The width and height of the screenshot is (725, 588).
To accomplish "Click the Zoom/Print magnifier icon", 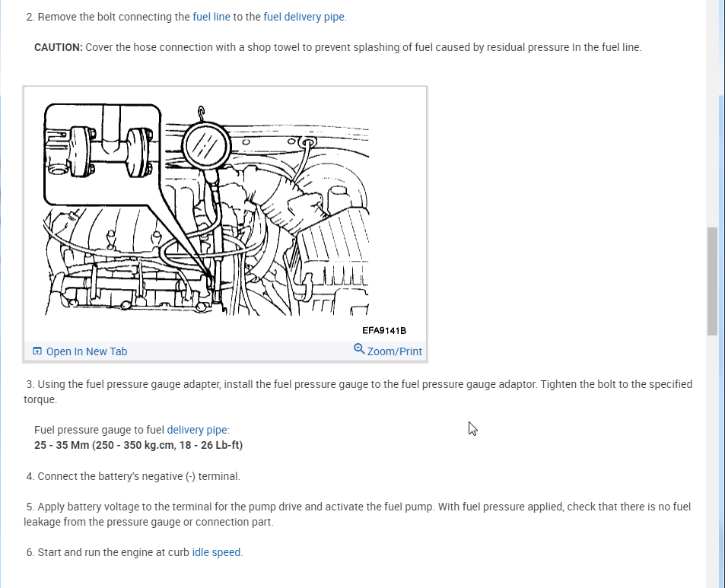I will (x=359, y=348).
